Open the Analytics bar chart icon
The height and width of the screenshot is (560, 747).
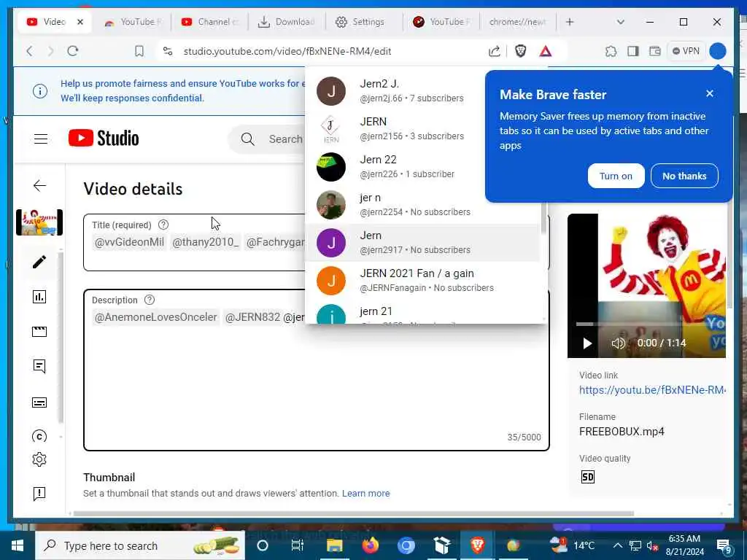pyautogui.click(x=39, y=297)
